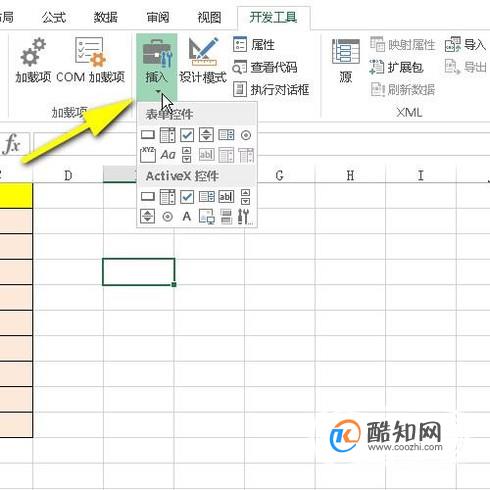The width and height of the screenshot is (490, 490).
Task: Open the 加载项 add-ins dialog
Action: click(x=33, y=60)
